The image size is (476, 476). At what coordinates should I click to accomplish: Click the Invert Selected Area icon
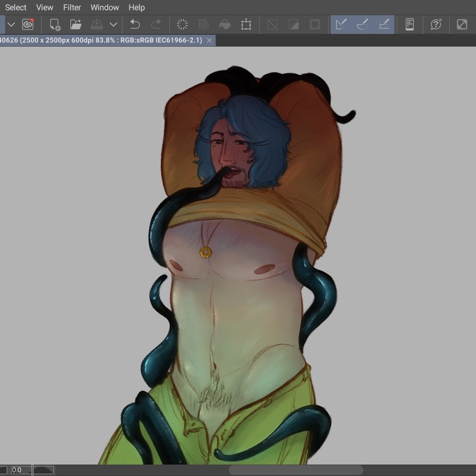coord(293,24)
